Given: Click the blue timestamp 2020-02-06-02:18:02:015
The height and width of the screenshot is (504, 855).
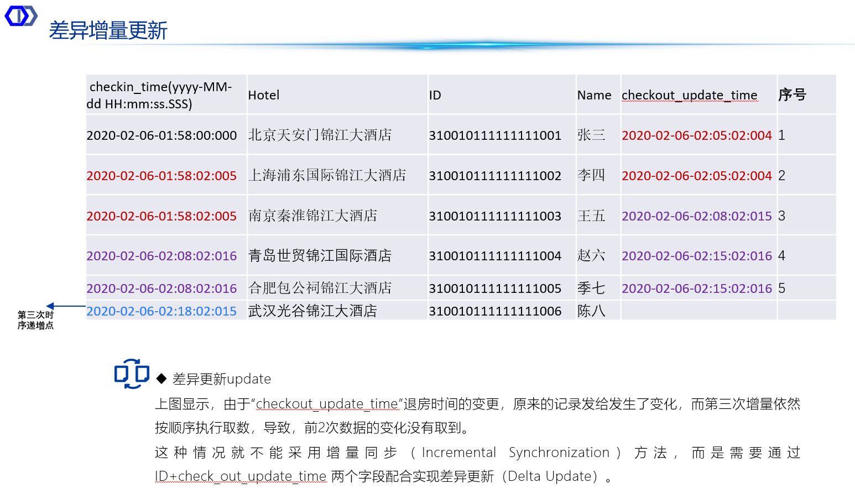Looking at the screenshot, I should 161,311.
